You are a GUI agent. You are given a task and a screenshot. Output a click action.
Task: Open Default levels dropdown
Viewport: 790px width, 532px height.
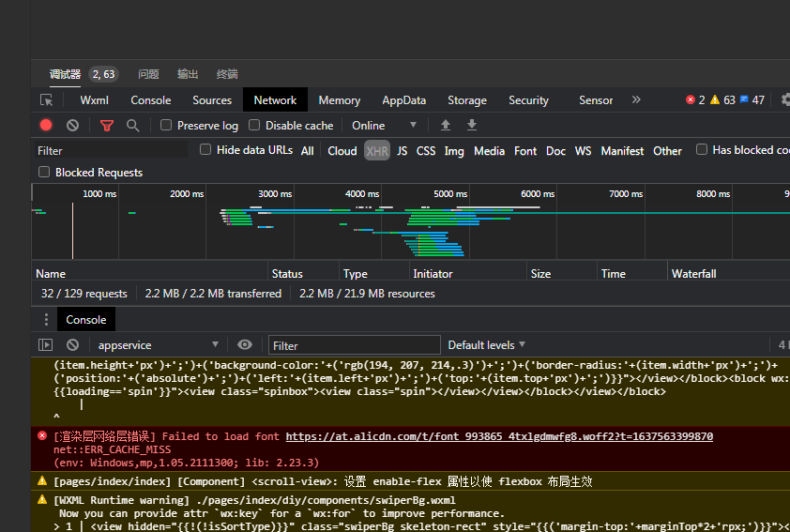pos(486,345)
